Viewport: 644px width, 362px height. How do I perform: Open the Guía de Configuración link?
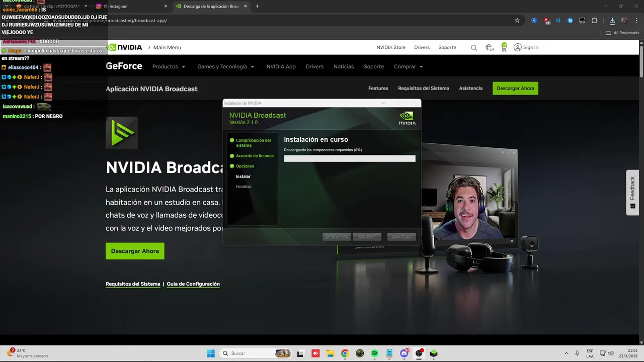(193, 284)
